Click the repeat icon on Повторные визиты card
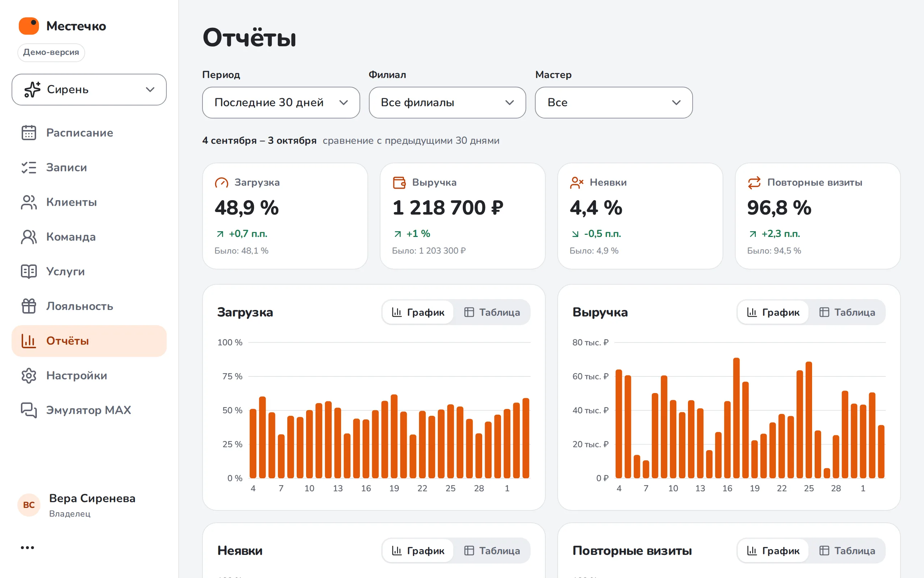Screen dimensions: 924x578 click(x=754, y=183)
